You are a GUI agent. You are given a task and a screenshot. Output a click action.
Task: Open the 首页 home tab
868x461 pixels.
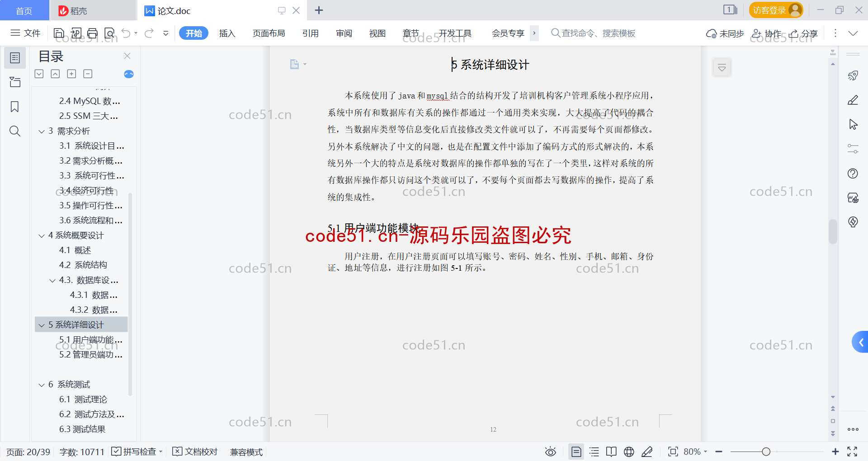tap(24, 10)
